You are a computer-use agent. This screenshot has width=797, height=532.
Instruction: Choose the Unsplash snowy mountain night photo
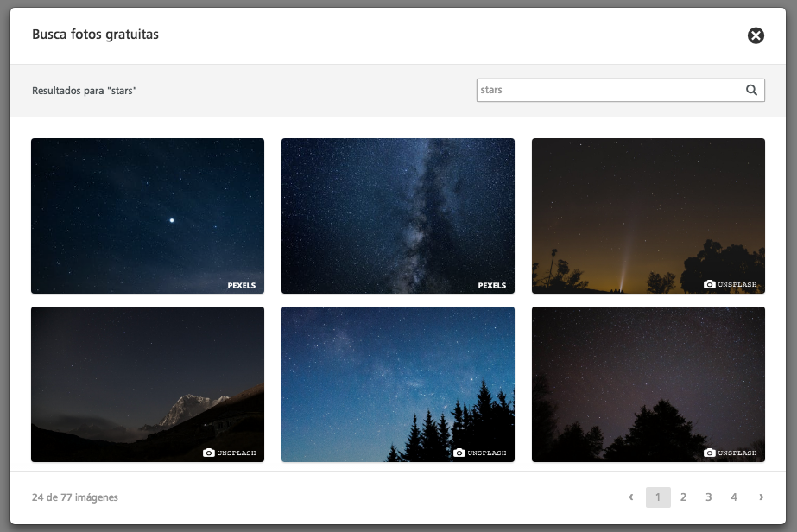pos(148,384)
